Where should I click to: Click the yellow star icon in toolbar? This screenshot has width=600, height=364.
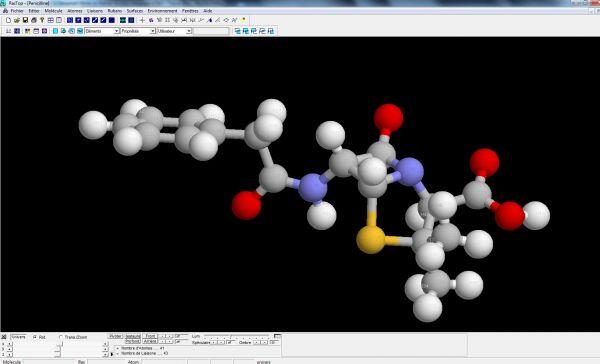click(x=244, y=20)
